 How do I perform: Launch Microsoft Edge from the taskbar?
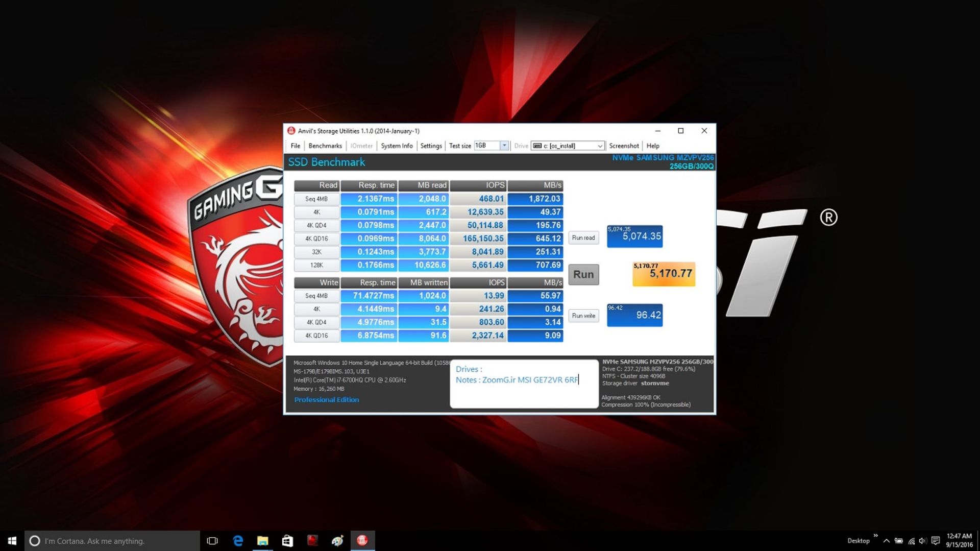coord(238,541)
